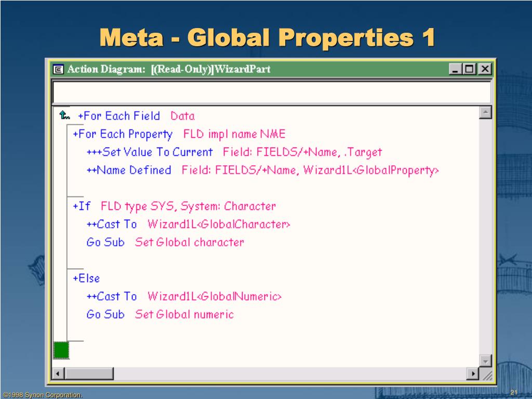Click 'FLD impl name NME' text
The width and height of the screenshot is (532, 399).
tap(234, 135)
